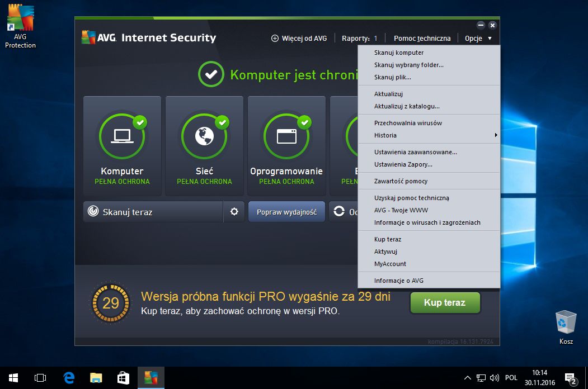Screen dimensions: 588x389
Task: Open AVG - Twoje WWW entry
Action: pyautogui.click(x=429, y=210)
